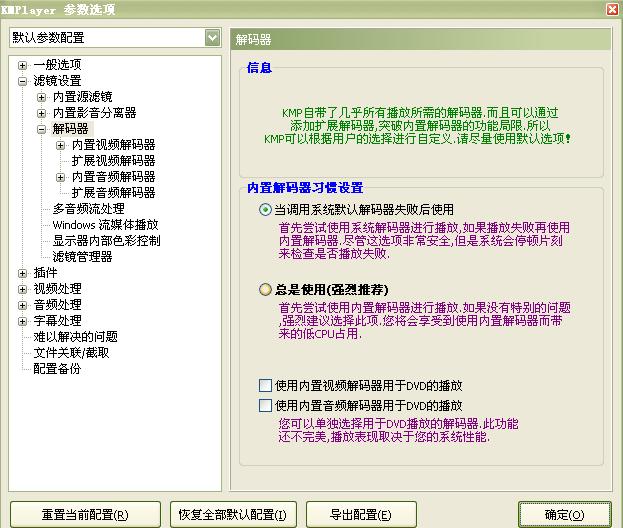Close the KMPlayer 参数选项 window

click(612, 9)
